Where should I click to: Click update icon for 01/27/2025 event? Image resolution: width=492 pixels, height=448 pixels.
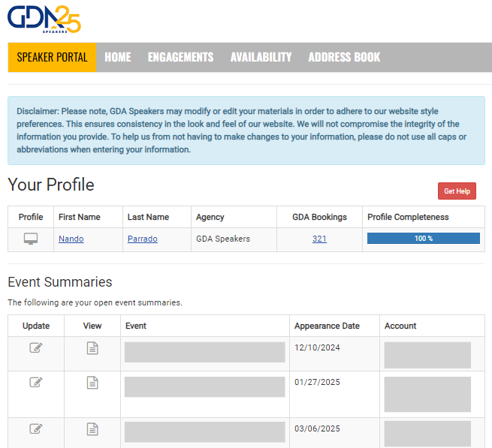click(36, 382)
